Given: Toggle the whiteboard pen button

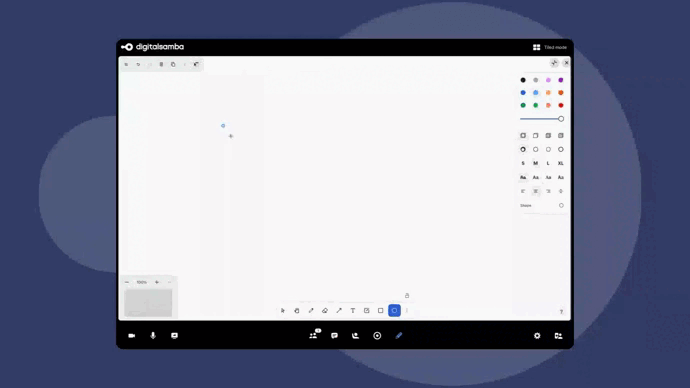Looking at the screenshot, I should click(399, 336).
